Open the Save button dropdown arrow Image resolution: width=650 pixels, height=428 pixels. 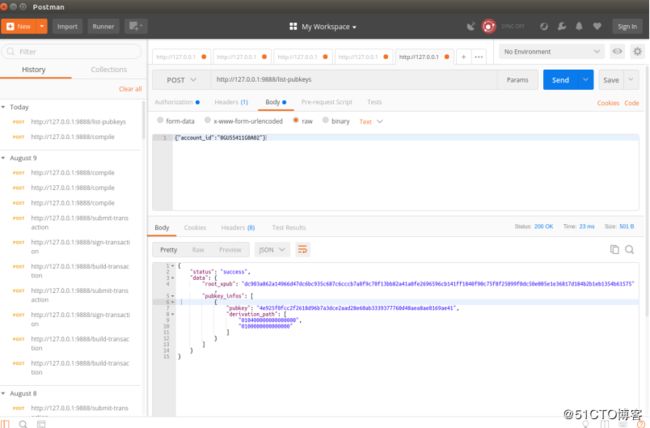631,80
